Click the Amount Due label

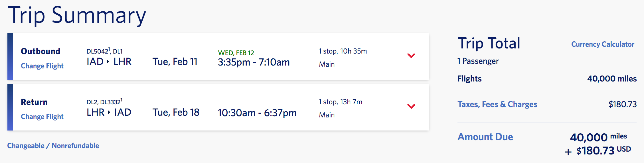[485, 137]
